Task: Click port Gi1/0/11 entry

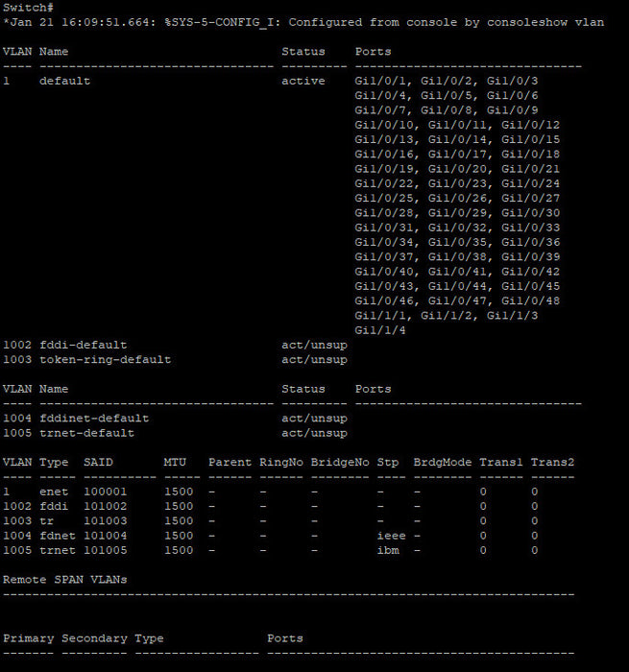Action: [x=457, y=125]
